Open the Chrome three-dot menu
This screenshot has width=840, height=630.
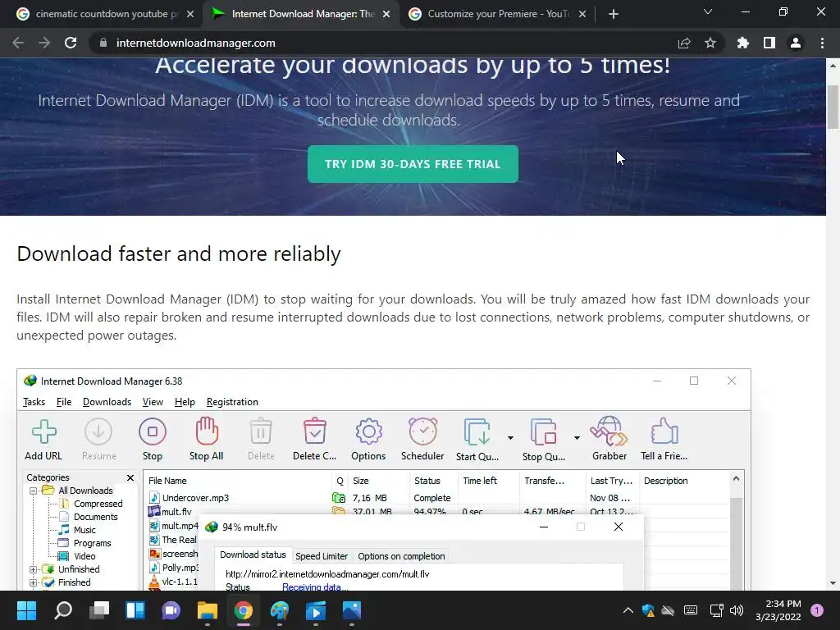click(822, 43)
